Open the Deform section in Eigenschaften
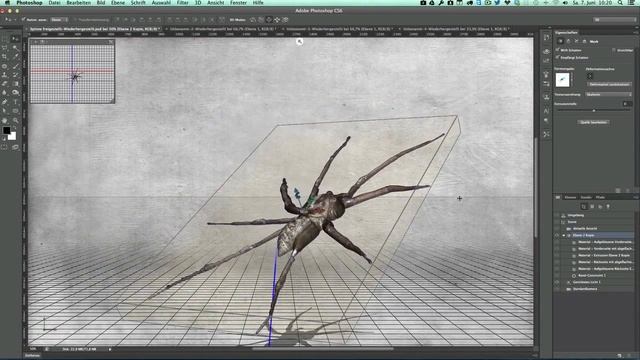Viewport: 640px width, 360px height. (568, 41)
